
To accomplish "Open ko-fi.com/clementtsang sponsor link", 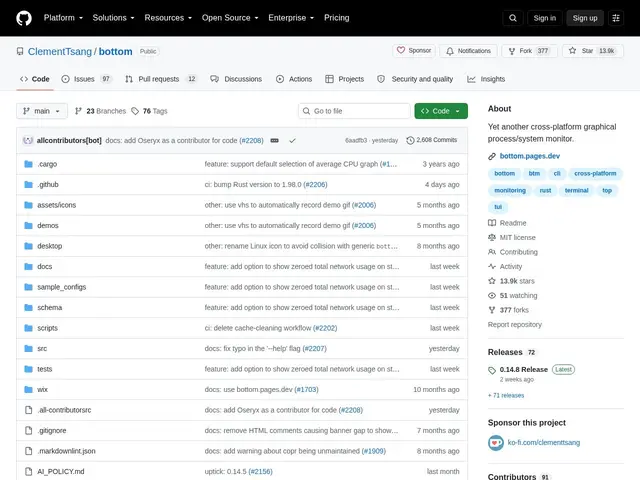I will (x=544, y=442).
